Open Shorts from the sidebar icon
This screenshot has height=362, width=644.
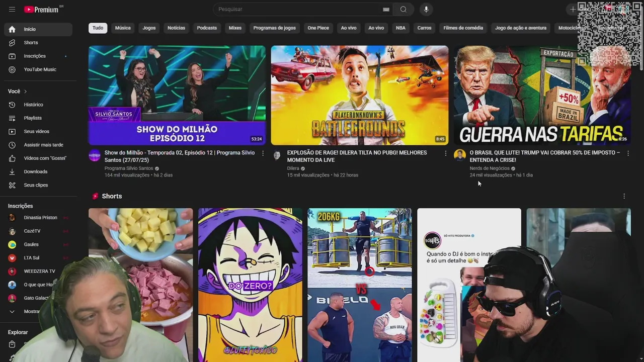point(12,43)
